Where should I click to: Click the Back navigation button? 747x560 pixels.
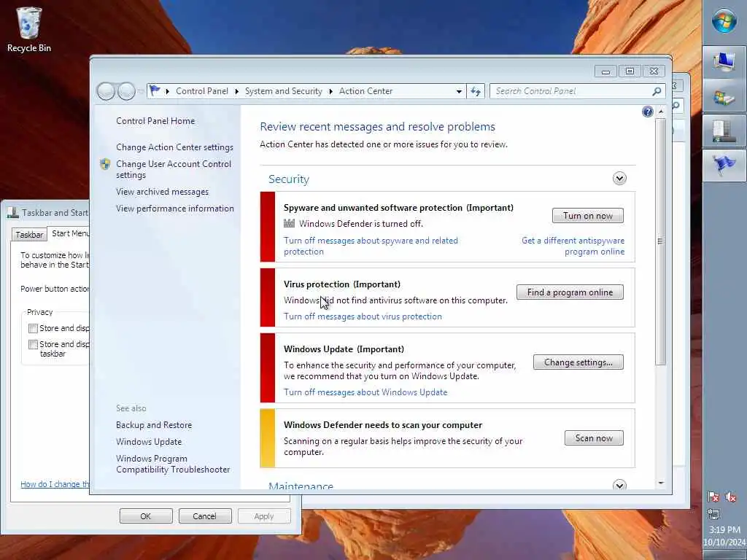tap(106, 91)
